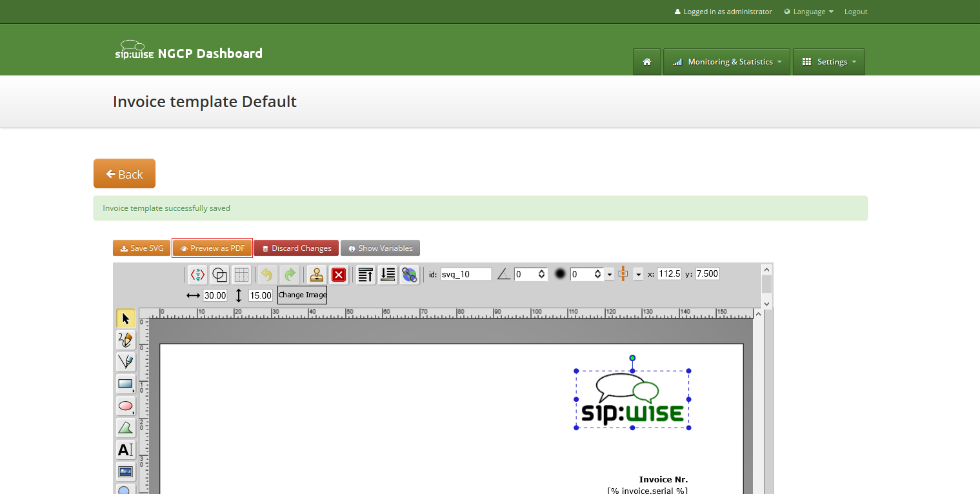980x494 pixels.
Task: Select the freehand Pencil tool
Action: (125, 340)
